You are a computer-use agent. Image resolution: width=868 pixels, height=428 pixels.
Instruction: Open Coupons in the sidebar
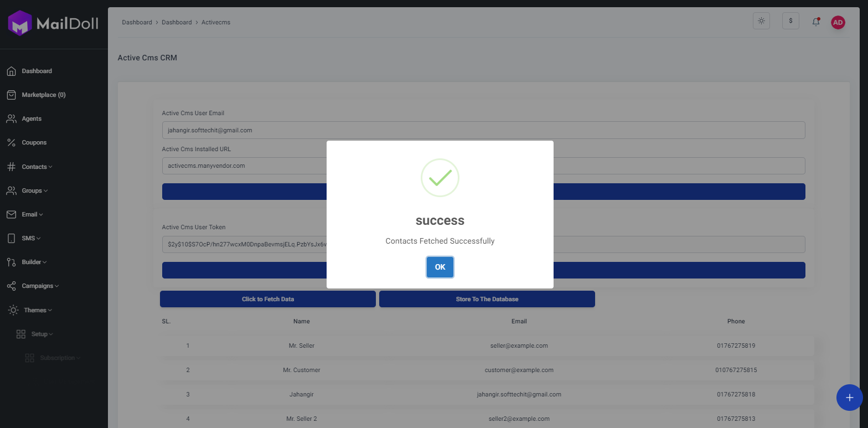click(34, 142)
